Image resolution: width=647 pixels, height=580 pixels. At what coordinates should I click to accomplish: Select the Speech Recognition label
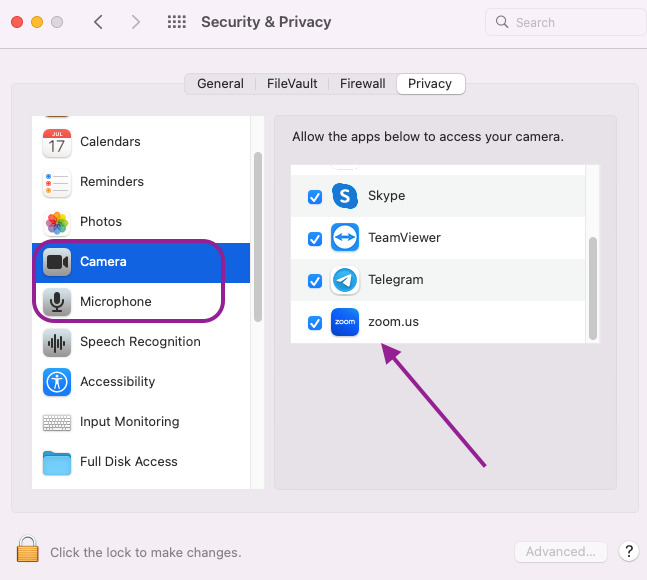coord(140,342)
